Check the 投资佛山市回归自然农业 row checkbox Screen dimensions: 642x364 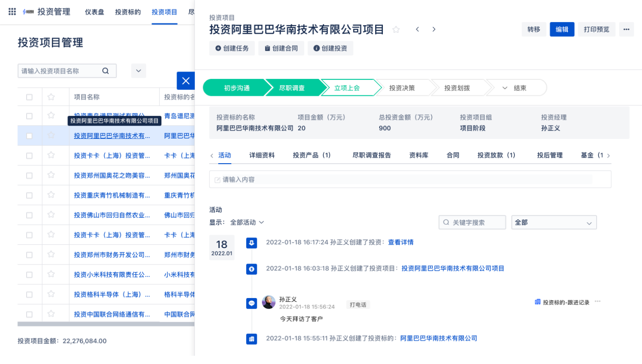point(29,215)
